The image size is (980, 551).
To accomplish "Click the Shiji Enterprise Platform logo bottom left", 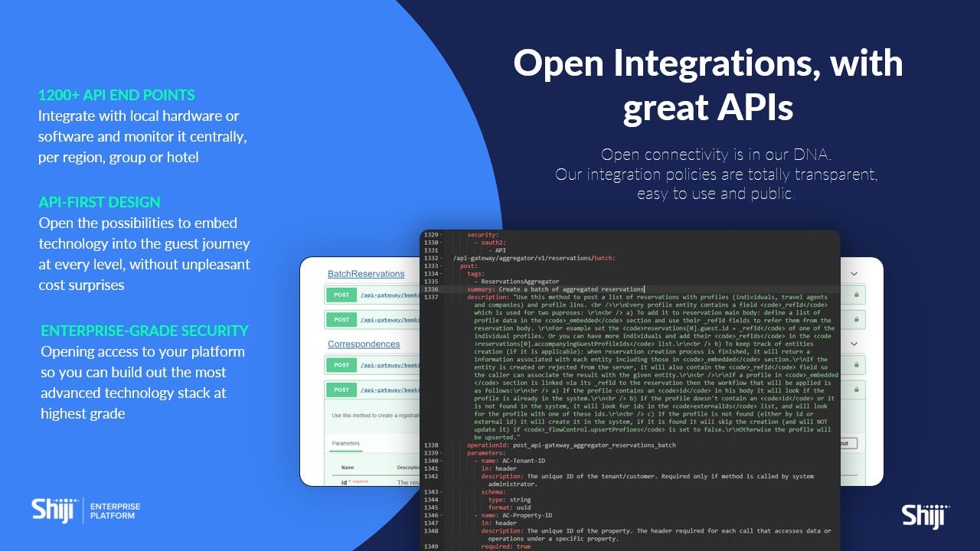I will (84, 510).
